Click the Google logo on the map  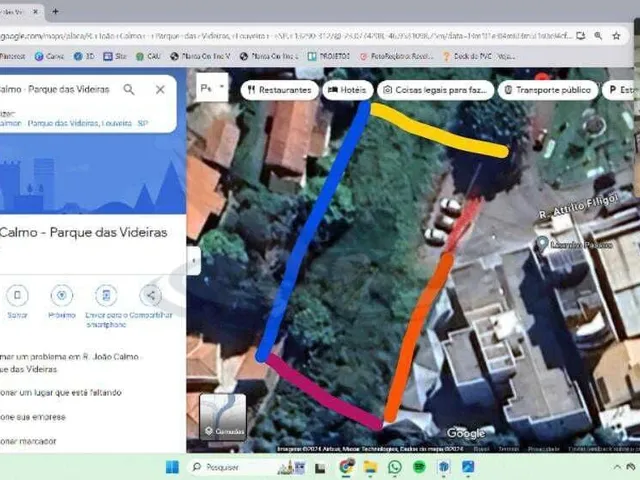point(466,433)
